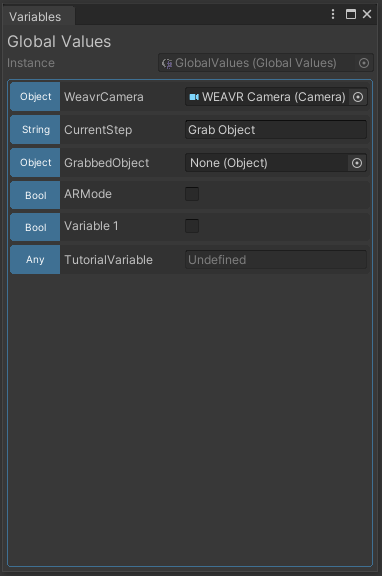
Task: Edit the CurrentStep Grab Object field
Action: 276,130
